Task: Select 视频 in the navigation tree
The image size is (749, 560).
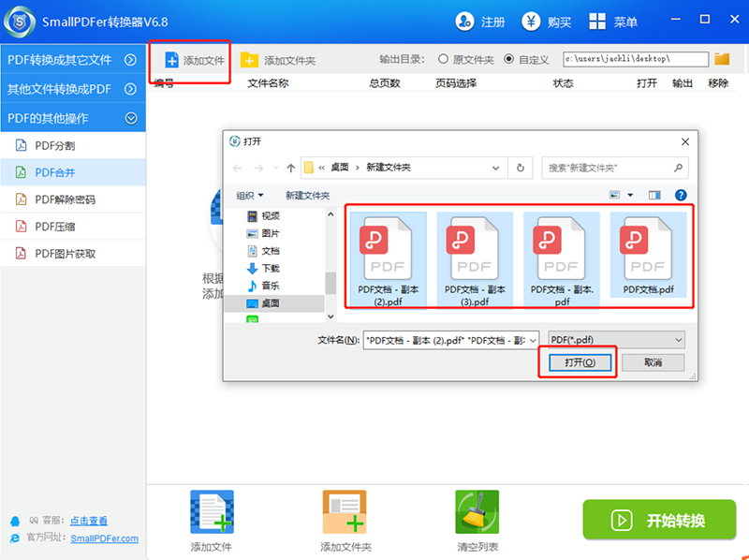Action: 263,216
